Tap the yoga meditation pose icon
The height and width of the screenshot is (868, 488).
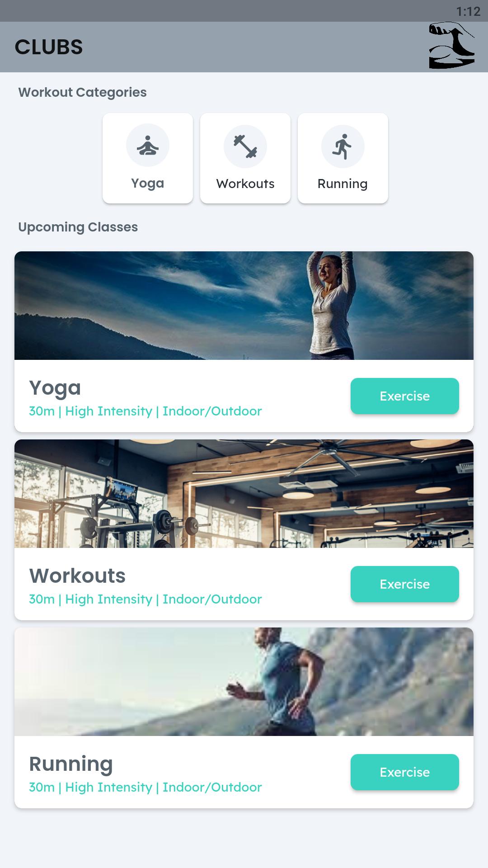[x=148, y=146]
